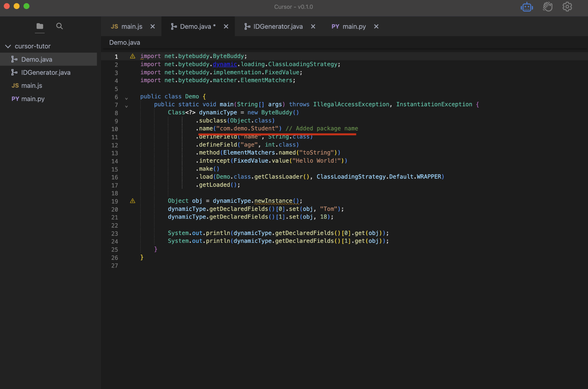The image size is (588, 389).
Task: Open settings with the gear icon
Action: coord(567,7)
